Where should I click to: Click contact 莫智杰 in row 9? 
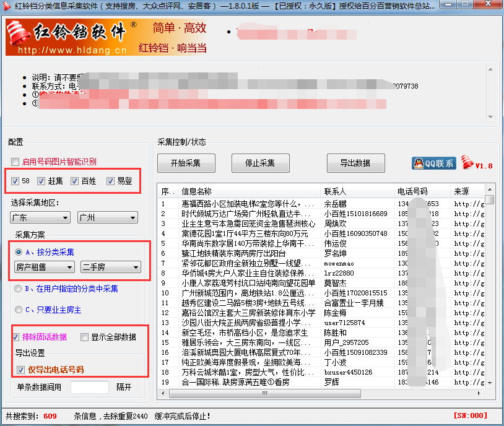point(335,283)
